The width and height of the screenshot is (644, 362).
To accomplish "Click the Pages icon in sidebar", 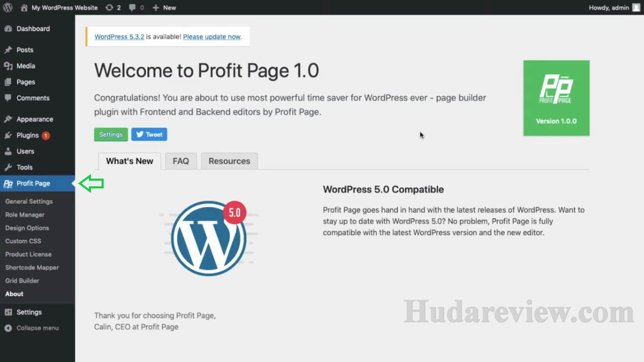I will (x=8, y=82).
